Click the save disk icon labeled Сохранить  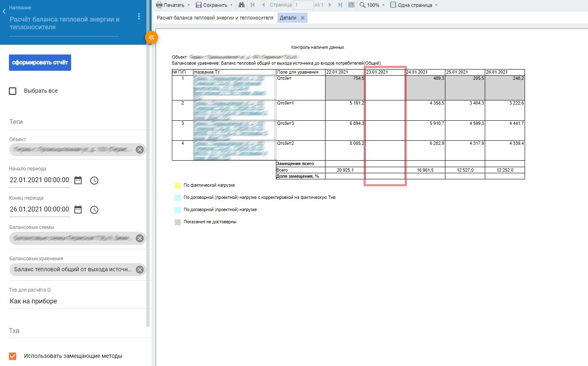(x=199, y=5)
